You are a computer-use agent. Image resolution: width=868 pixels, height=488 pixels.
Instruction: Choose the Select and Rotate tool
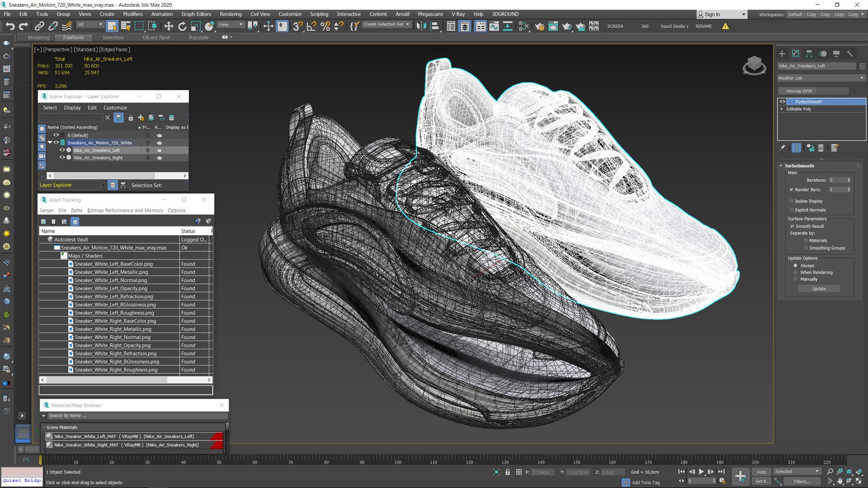click(x=182, y=26)
